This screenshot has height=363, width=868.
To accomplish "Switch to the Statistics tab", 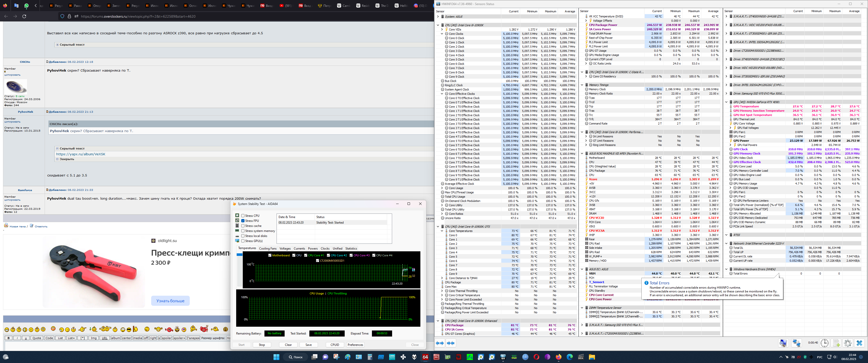I will [351, 249].
